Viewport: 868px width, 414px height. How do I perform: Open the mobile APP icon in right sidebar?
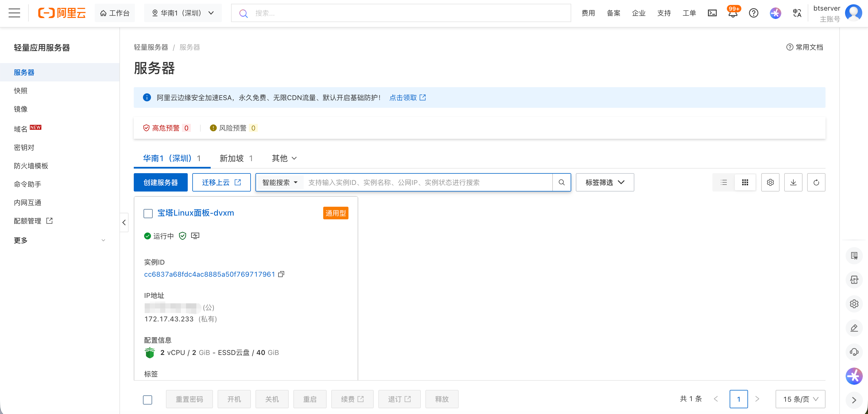tap(854, 279)
